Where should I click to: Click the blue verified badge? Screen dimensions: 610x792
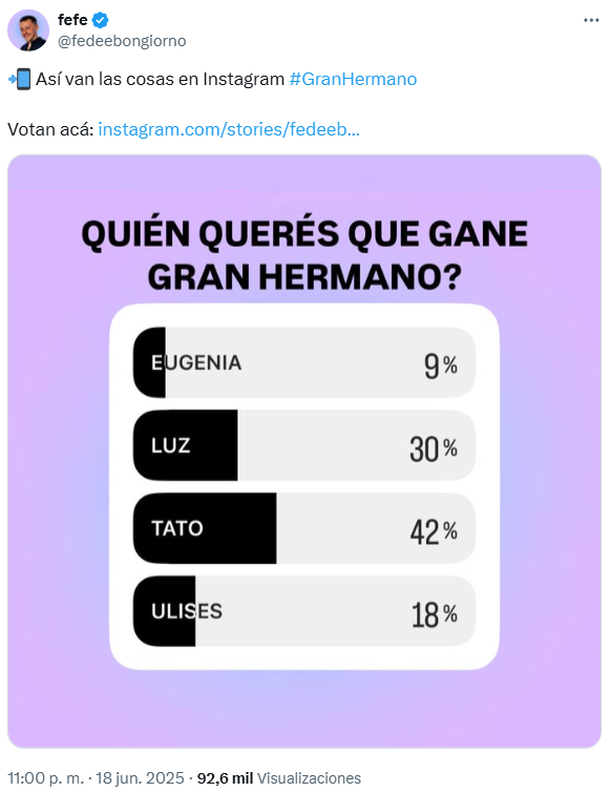click(x=100, y=20)
